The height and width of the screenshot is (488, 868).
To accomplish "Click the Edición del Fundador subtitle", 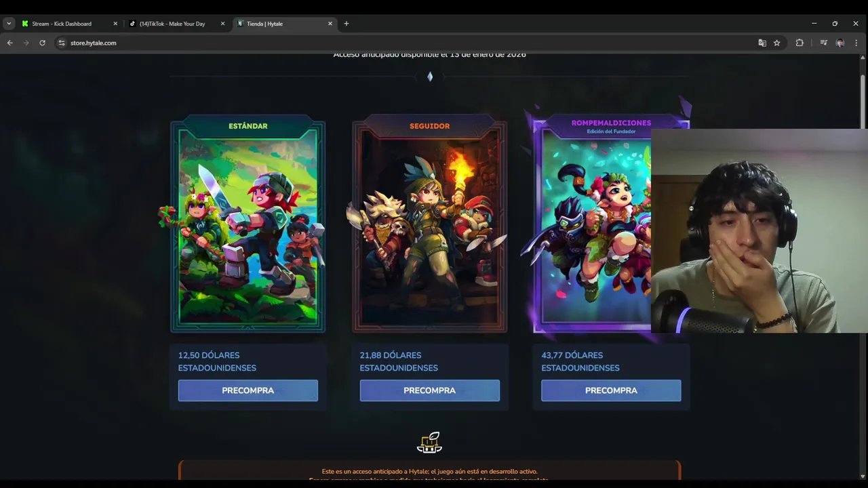I will coord(611,131).
